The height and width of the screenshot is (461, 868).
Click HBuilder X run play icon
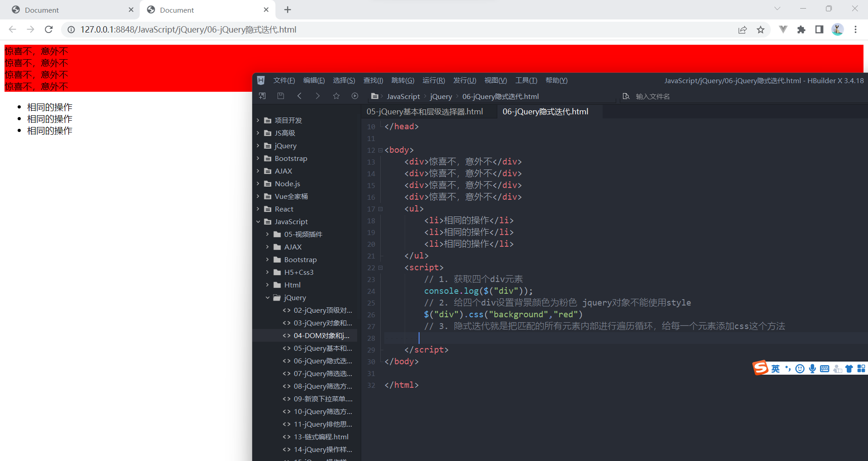[355, 96]
